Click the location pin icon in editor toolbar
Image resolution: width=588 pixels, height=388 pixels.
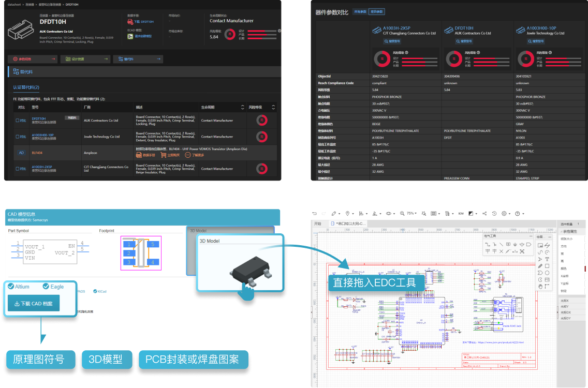pyautogui.click(x=348, y=214)
